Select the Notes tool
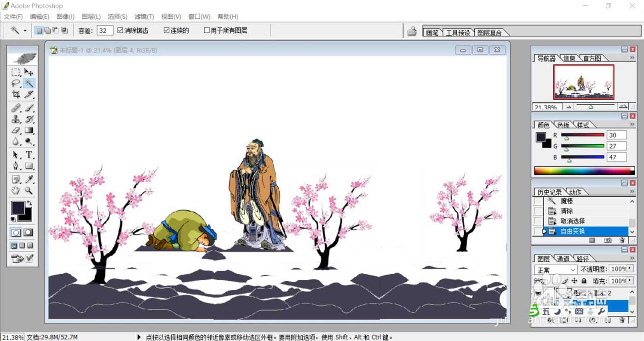 [x=16, y=179]
